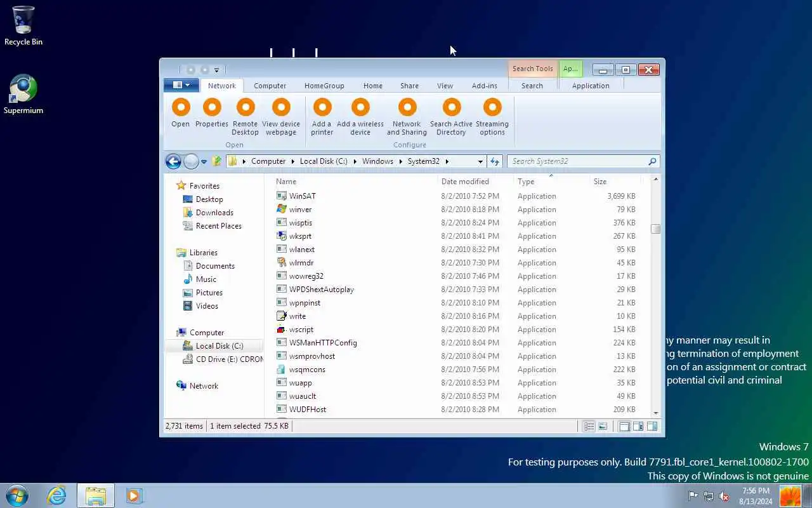Viewport: 812px width, 508px height.
Task: Expand the breadcrumb arrow after Computer
Action: 293,161
